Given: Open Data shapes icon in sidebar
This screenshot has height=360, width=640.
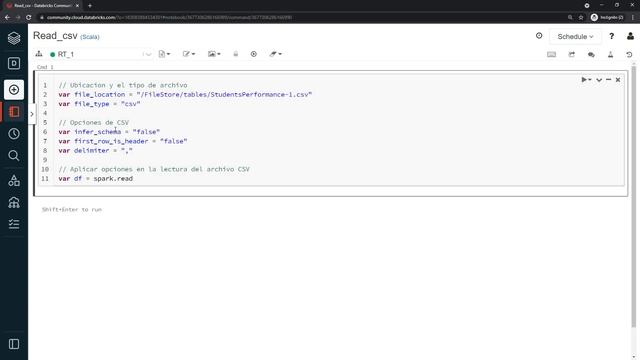Looking at the screenshot, I should 14,180.
